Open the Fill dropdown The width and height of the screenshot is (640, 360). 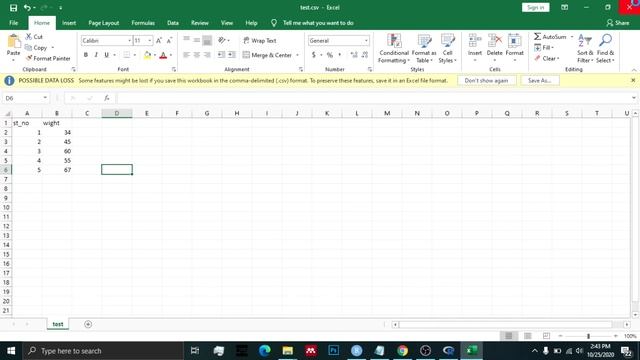pos(544,48)
